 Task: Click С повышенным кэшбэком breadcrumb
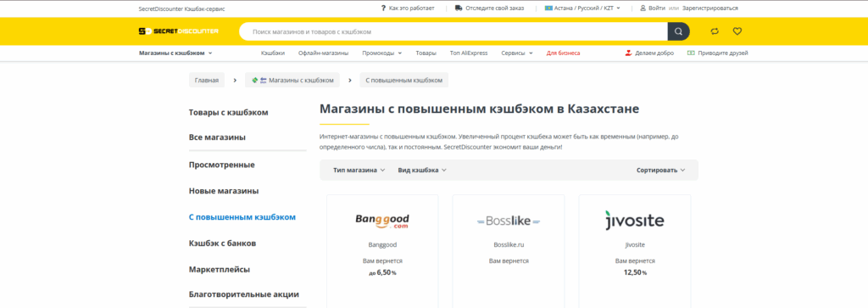[403, 81]
